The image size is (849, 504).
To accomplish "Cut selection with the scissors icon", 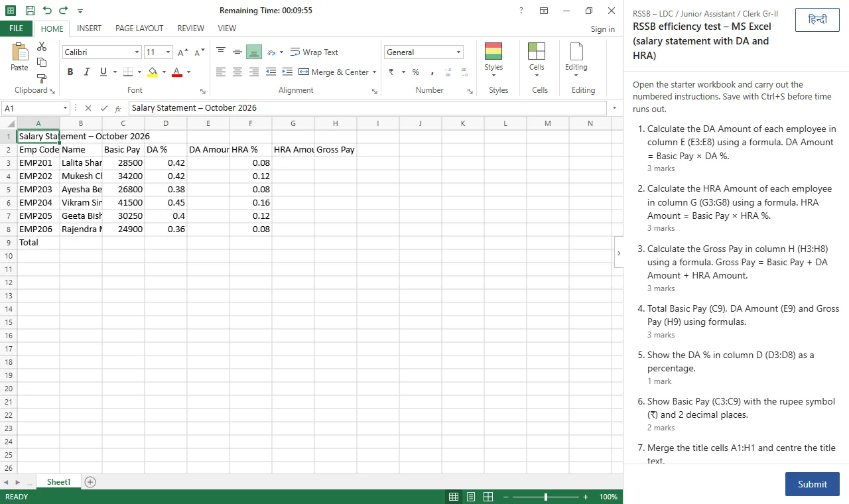I will pos(42,46).
